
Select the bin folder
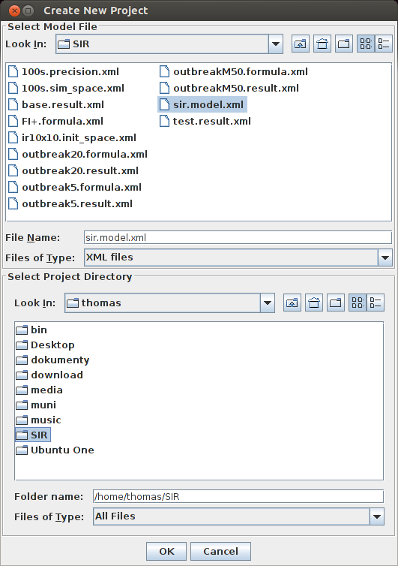tap(32, 330)
